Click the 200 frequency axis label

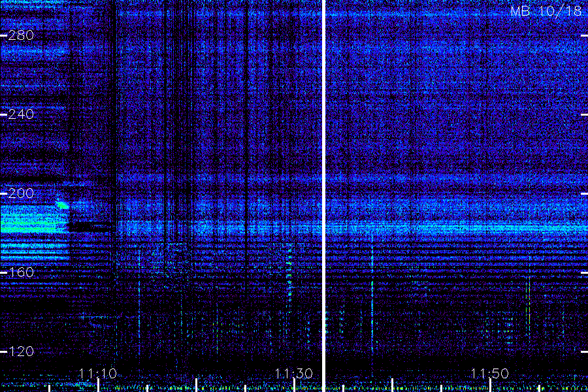[21, 193]
